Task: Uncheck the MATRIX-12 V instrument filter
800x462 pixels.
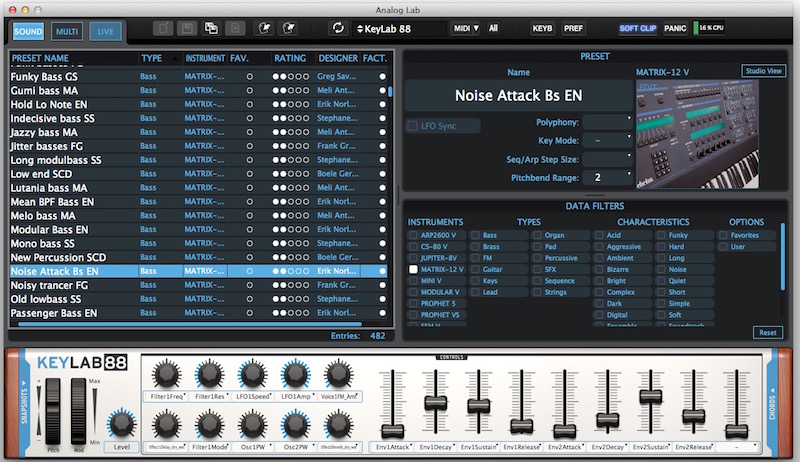Action: (x=413, y=269)
